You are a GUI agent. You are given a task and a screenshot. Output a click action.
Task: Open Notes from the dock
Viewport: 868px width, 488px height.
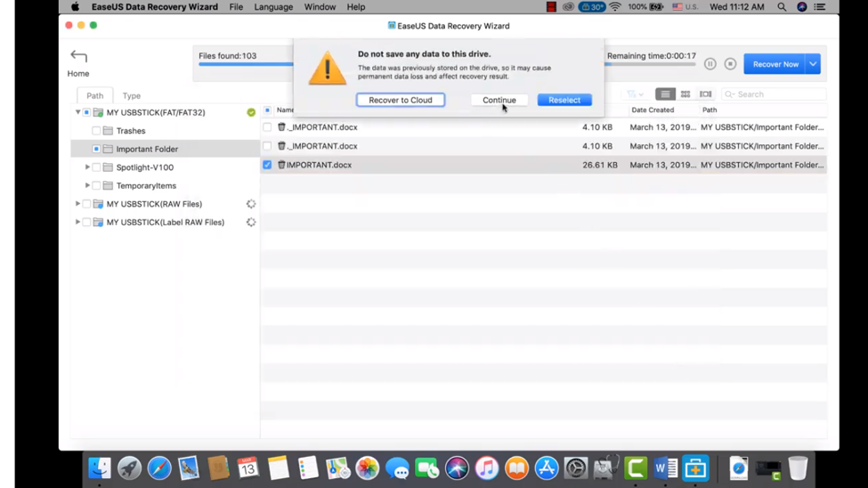tap(278, 468)
